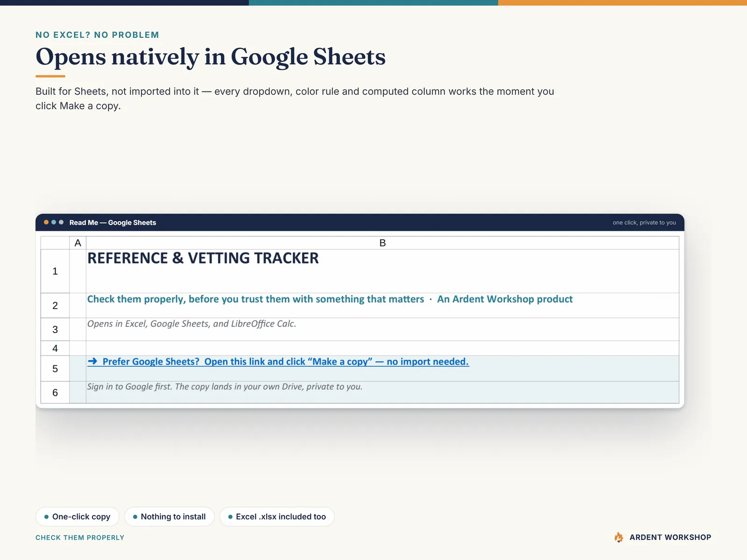This screenshot has width=747, height=560.
Task: Select row 6 header
Action: (55, 392)
